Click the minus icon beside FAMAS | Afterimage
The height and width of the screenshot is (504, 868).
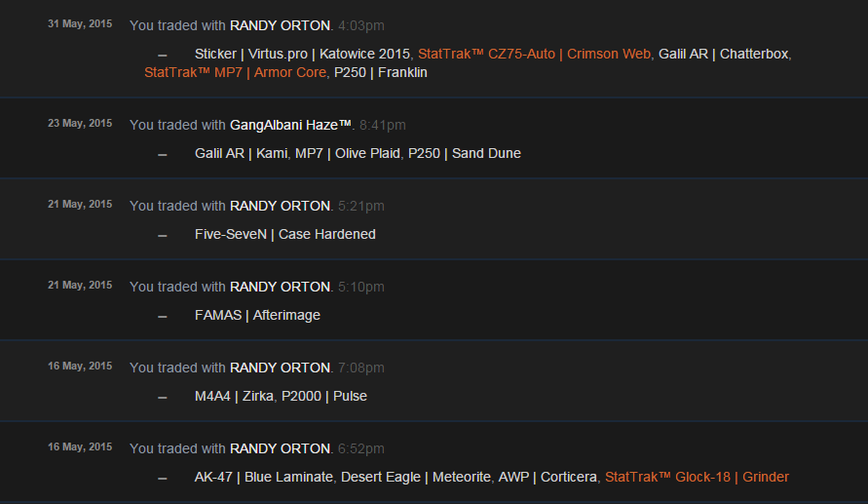pos(162,316)
